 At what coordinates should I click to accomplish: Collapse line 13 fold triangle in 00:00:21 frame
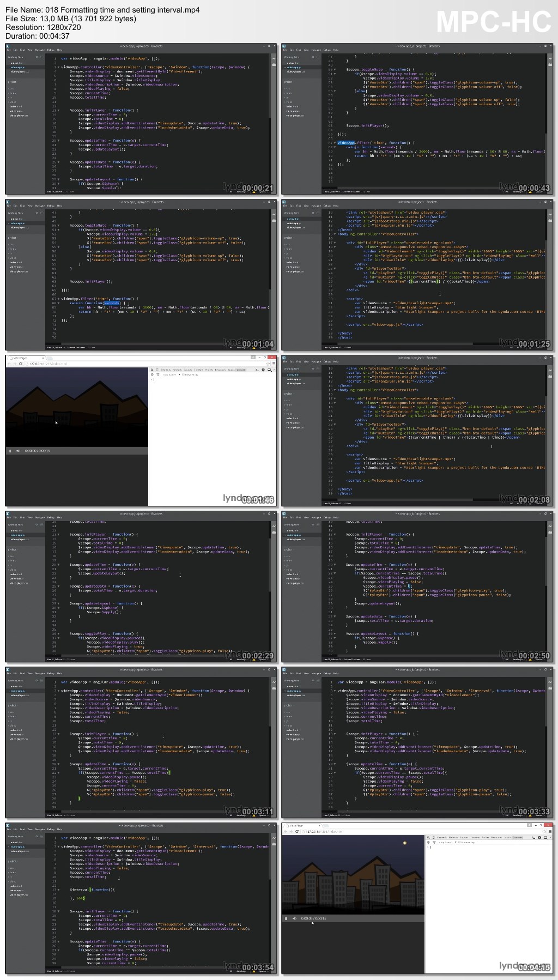click(58, 111)
